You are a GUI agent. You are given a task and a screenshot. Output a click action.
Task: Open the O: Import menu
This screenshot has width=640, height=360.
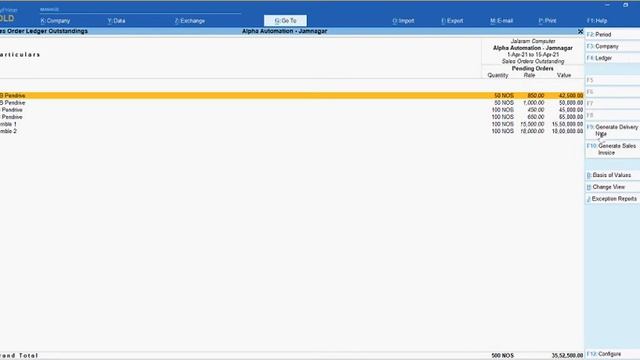click(403, 21)
